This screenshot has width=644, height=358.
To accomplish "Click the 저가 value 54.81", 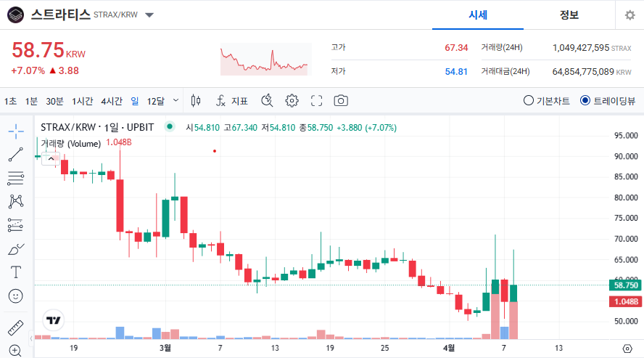I will (x=456, y=71).
